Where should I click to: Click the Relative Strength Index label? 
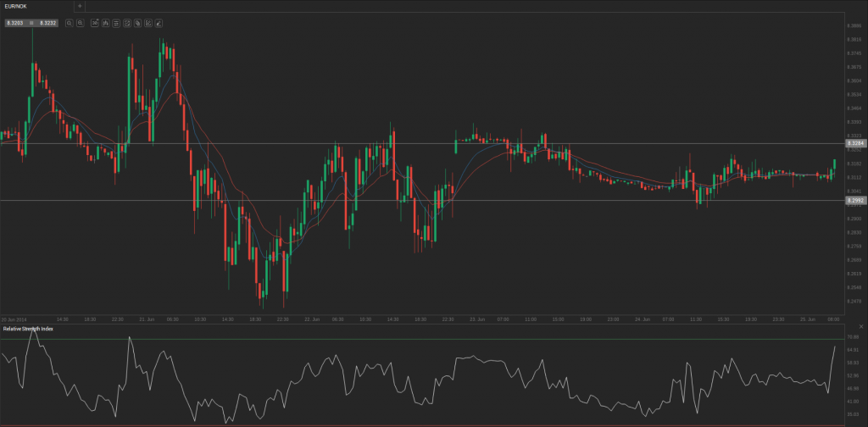click(x=28, y=329)
